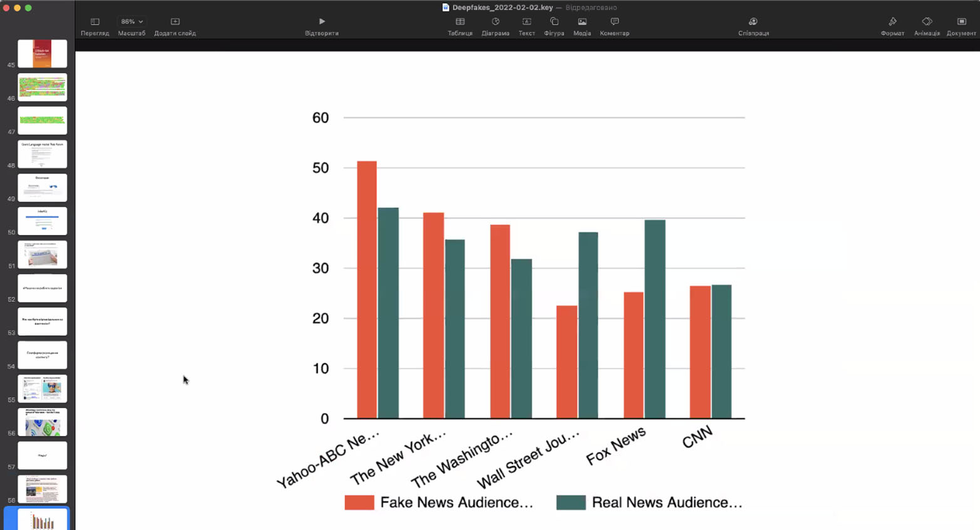The width and height of the screenshot is (980, 530).
Task: Select the red Yahoo-ABC fake news bar
Action: tap(367, 289)
